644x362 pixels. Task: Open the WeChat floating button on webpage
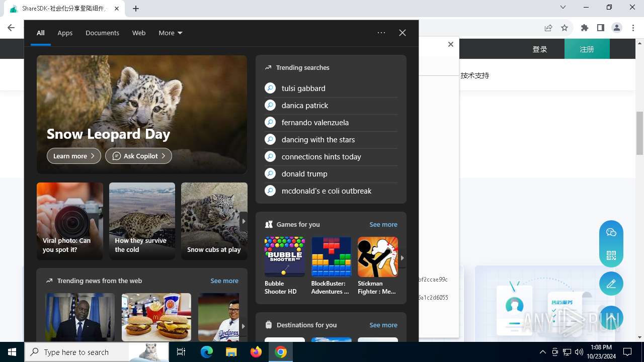(611, 232)
